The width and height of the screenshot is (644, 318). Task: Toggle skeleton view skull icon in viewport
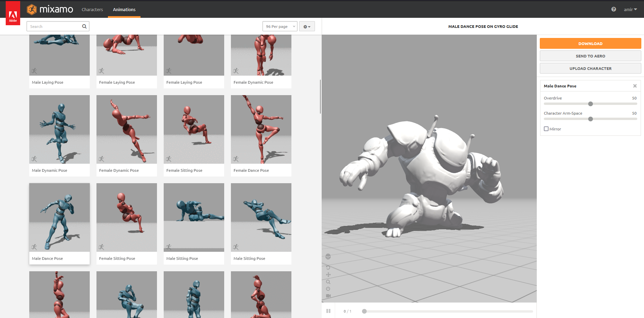click(x=328, y=256)
